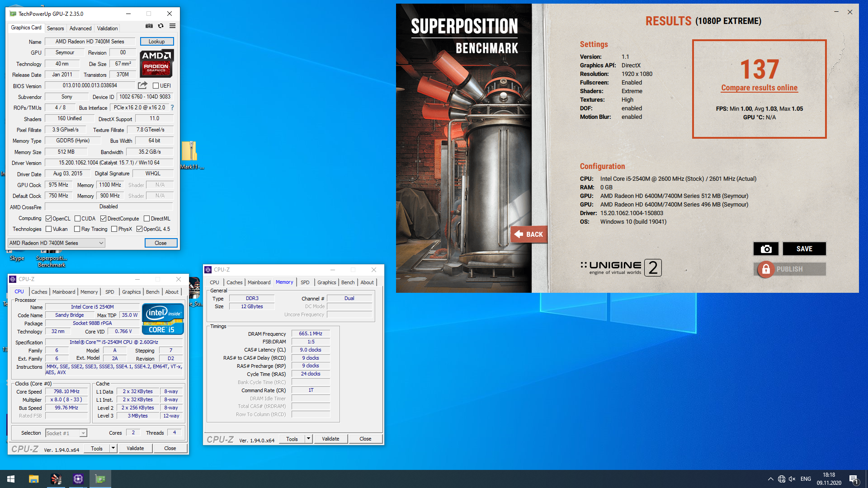Switch to the GPU-Z Advanced tab
The width and height of the screenshot is (868, 488).
click(80, 28)
